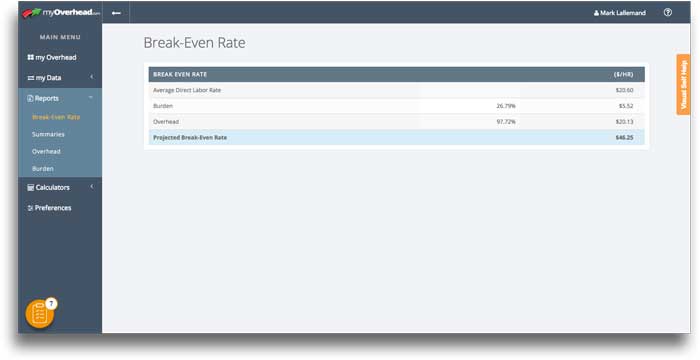Open the Visual Self Help side tab
Viewport: 700px width, 360px height.
(x=683, y=84)
